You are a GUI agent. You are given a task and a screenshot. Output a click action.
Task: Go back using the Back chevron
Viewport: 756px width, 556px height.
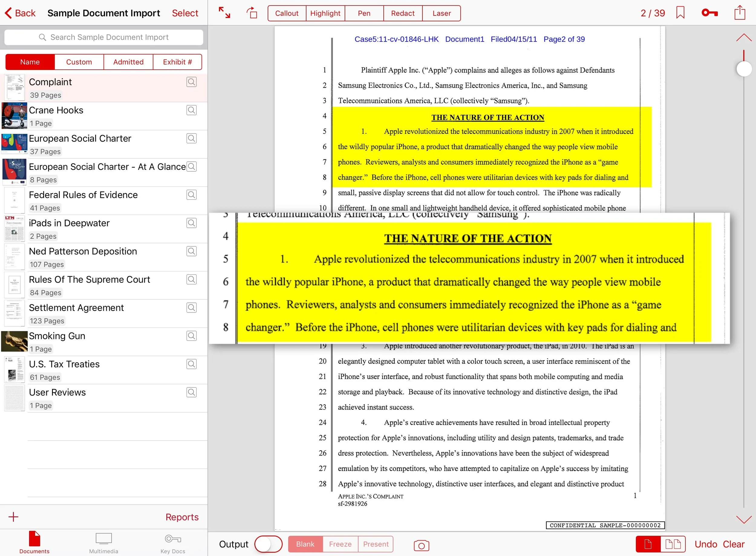pos(20,13)
